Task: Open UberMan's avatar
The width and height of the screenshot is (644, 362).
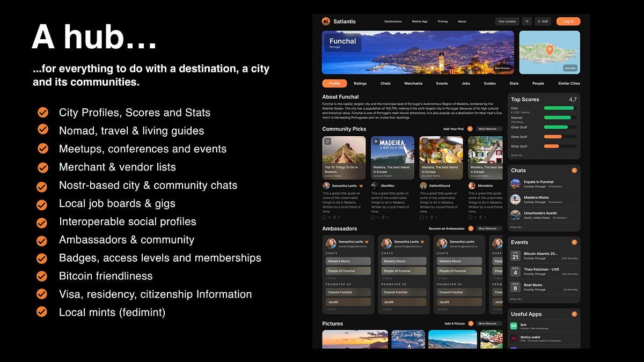Action: click(374, 186)
